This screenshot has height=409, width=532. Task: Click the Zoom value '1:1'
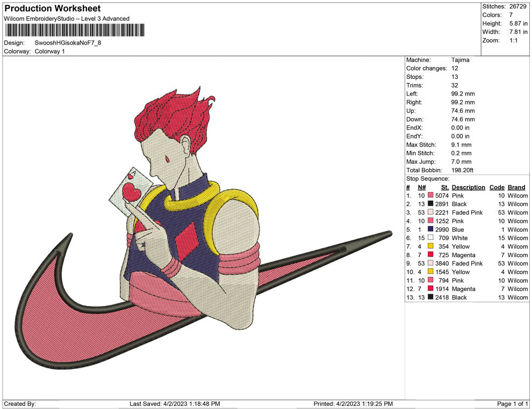[513, 40]
